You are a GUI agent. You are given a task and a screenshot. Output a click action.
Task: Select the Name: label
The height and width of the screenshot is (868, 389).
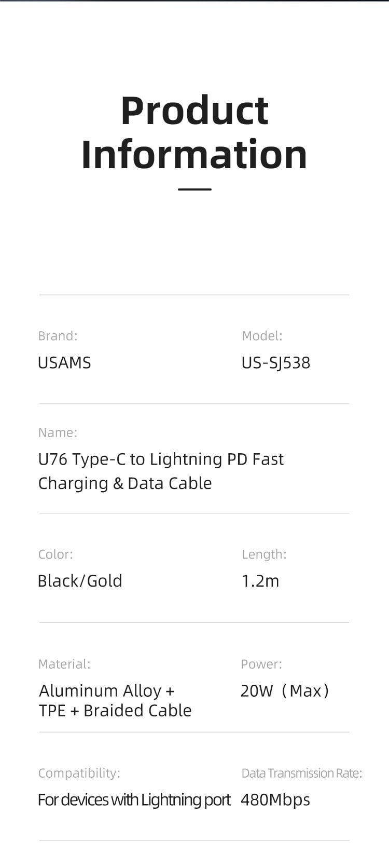[x=58, y=432]
